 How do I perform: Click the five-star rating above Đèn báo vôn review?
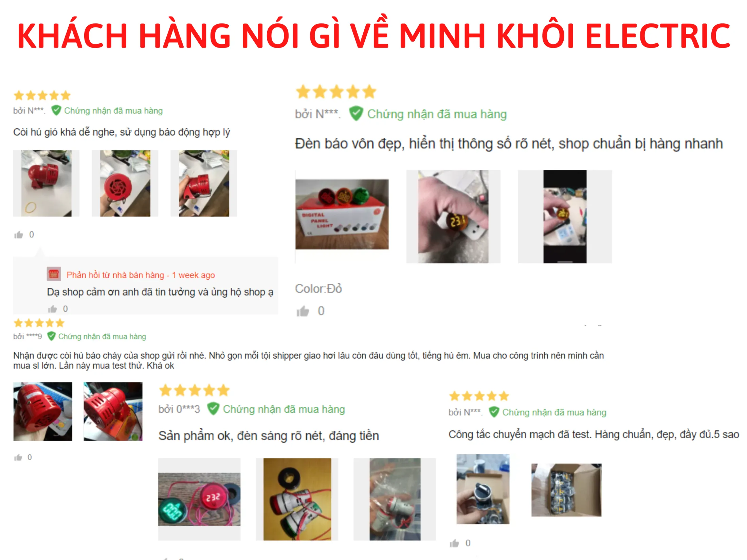pyautogui.click(x=336, y=92)
